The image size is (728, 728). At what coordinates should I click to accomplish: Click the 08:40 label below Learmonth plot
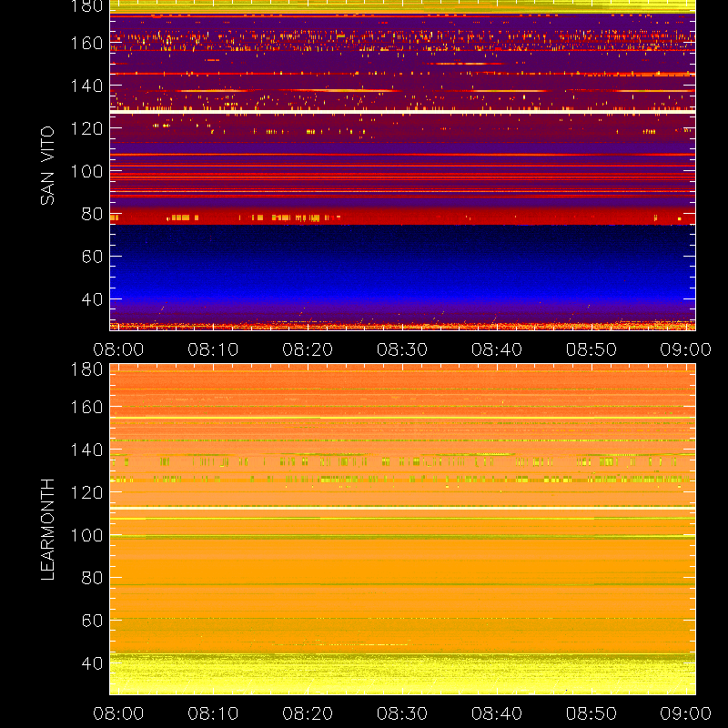click(497, 713)
